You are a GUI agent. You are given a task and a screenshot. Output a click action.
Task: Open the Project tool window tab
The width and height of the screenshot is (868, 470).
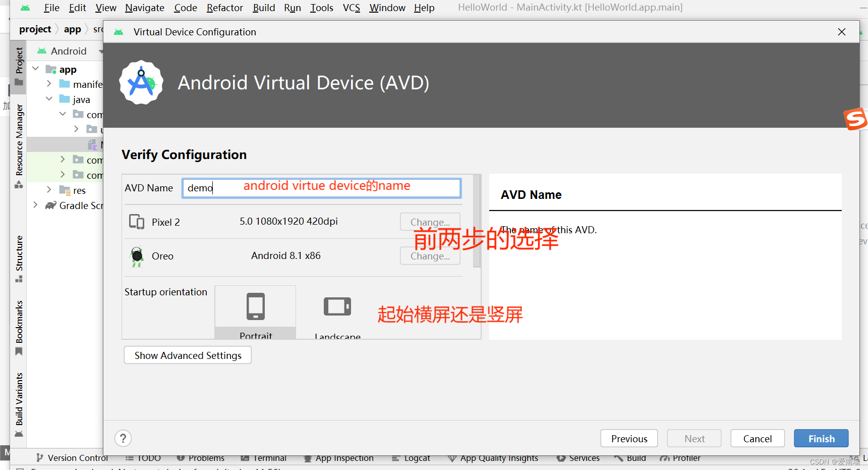point(19,66)
